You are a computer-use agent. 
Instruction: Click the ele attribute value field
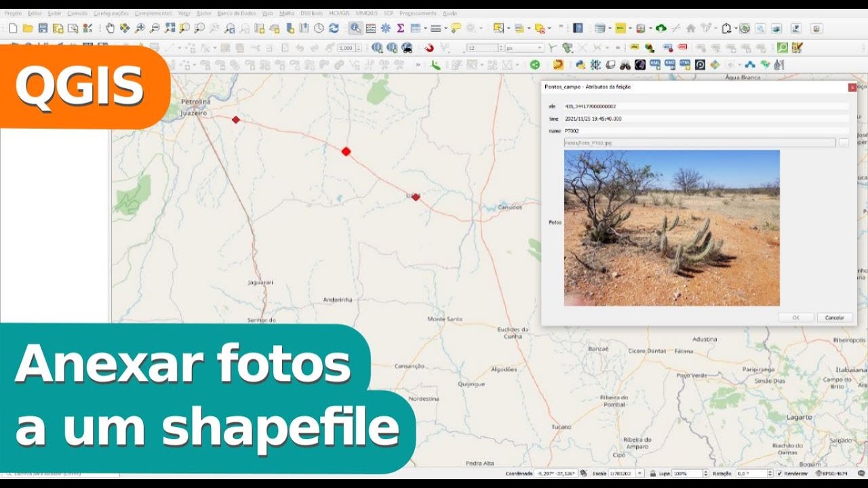(706, 106)
